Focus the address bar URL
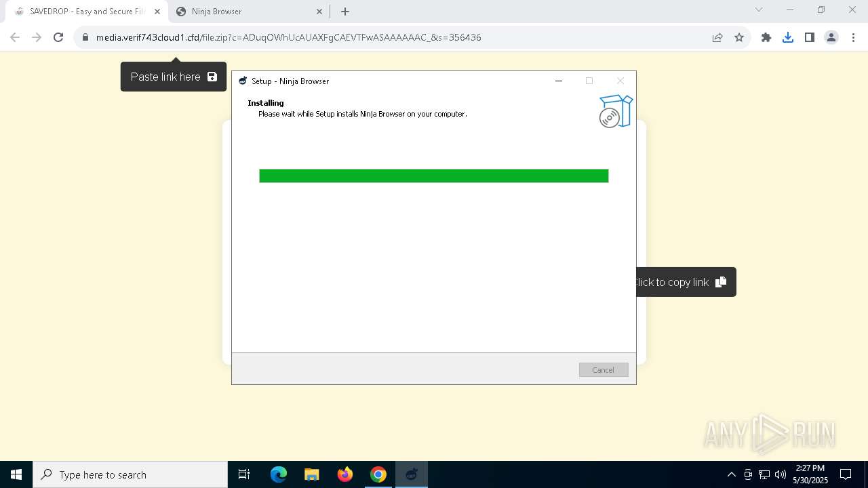The image size is (868, 488). click(x=288, y=37)
